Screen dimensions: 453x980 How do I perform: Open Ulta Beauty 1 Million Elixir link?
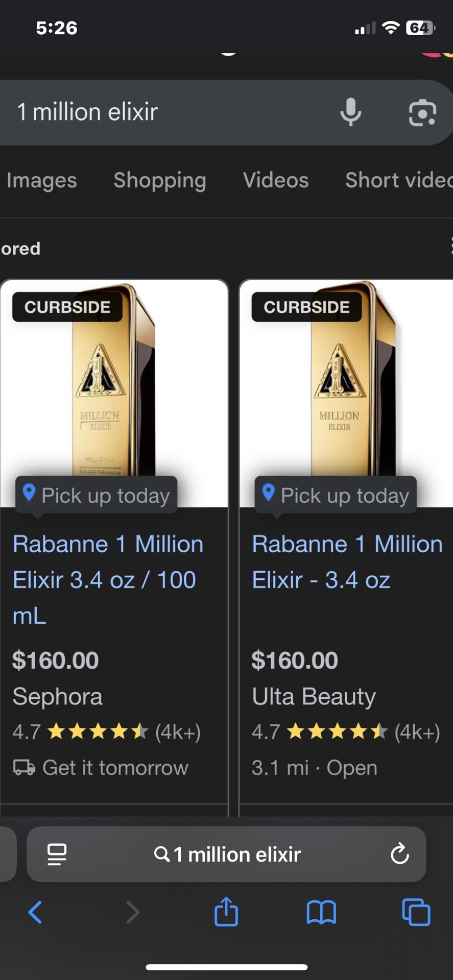coord(347,561)
